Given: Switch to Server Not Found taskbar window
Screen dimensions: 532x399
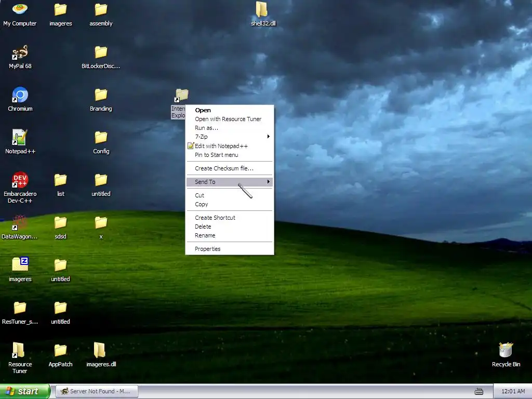Looking at the screenshot, I should click(97, 391).
